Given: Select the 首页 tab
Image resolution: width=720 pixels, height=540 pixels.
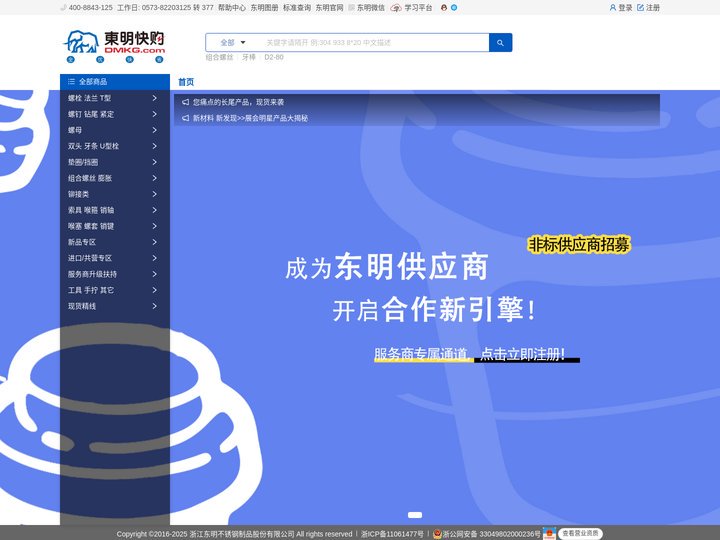Looking at the screenshot, I should pos(186,82).
